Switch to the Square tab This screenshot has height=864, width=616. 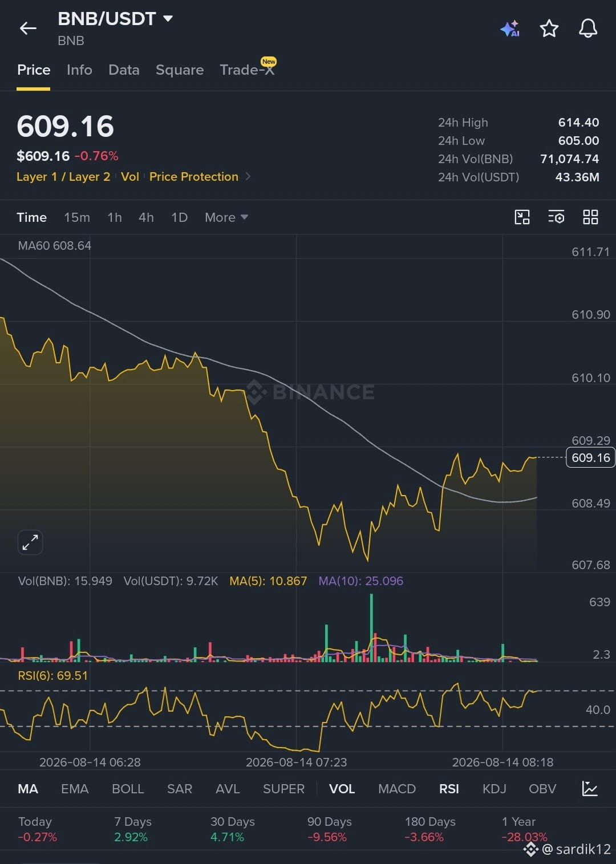180,70
